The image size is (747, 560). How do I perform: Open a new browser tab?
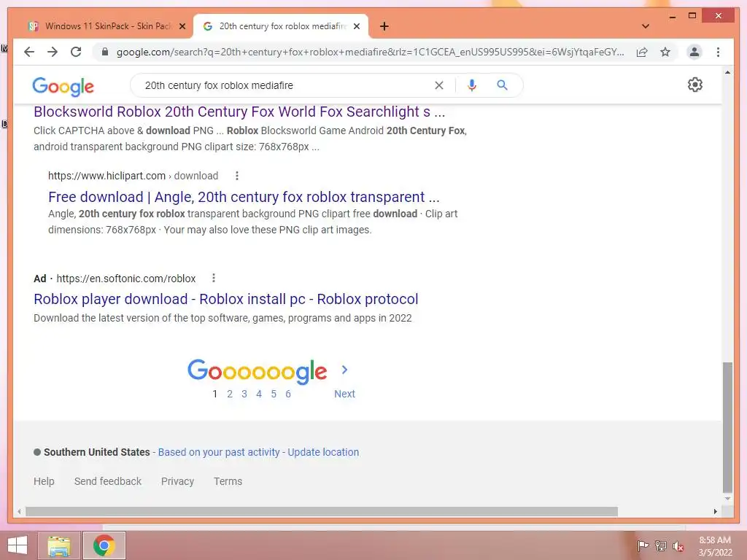384,26
